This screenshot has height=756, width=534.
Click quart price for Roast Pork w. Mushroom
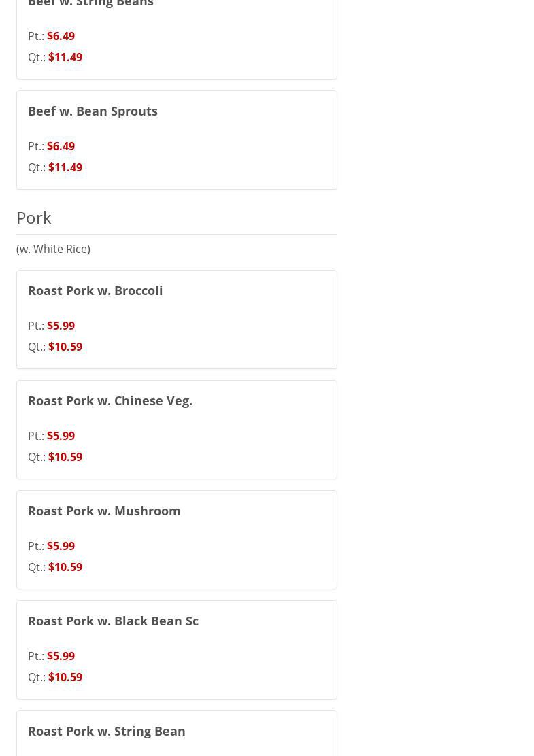point(65,567)
